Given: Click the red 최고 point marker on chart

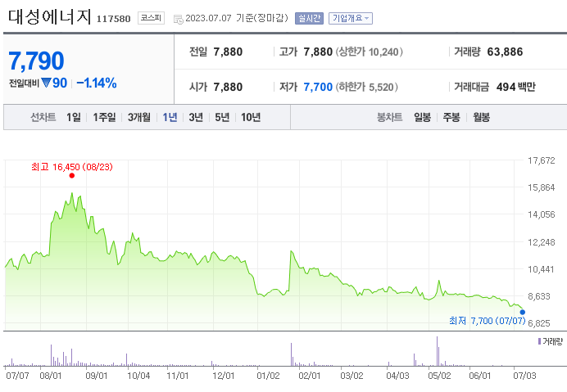Looking at the screenshot, I should [x=72, y=176].
